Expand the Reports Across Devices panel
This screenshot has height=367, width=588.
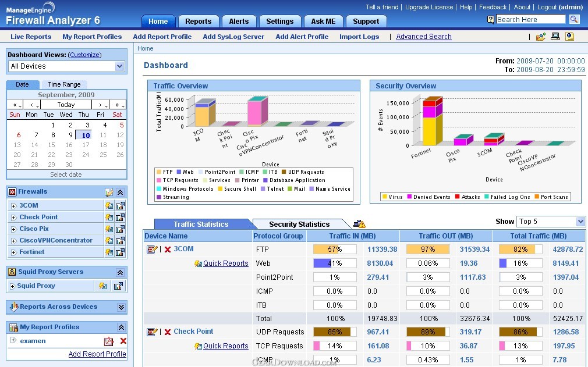coord(121,307)
